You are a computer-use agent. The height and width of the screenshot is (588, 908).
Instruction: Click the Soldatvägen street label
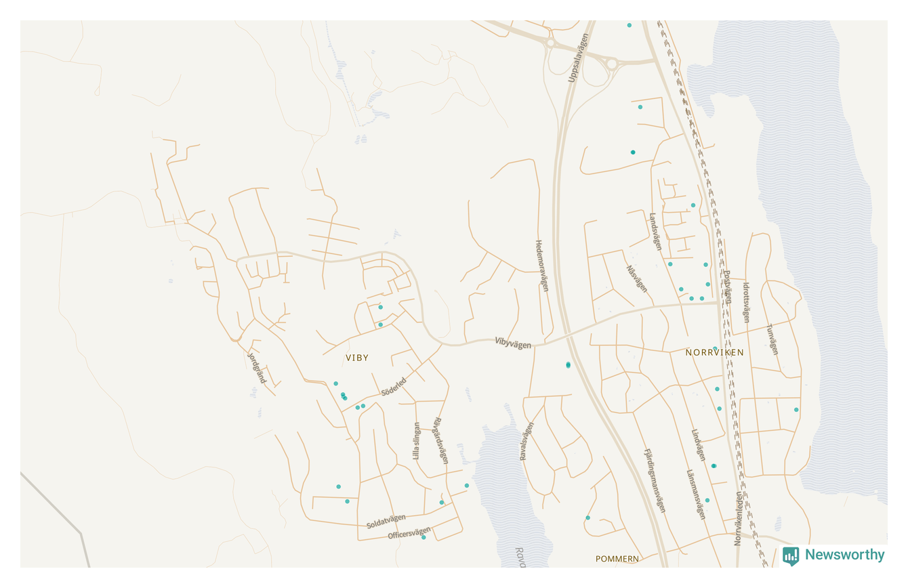[x=386, y=522]
